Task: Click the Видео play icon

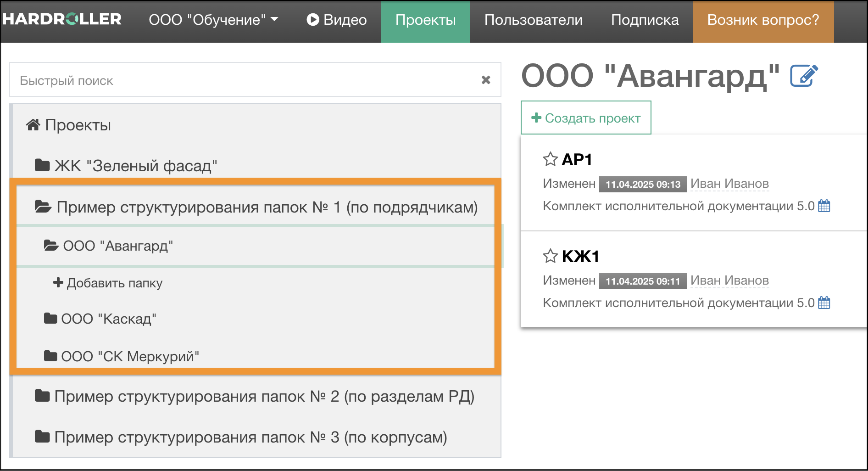Action: [313, 20]
